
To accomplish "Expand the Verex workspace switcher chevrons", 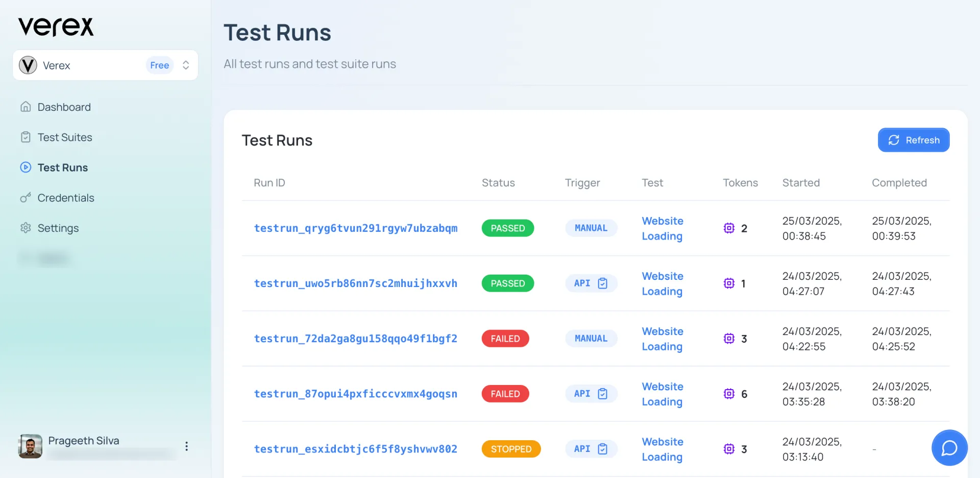I will 186,65.
